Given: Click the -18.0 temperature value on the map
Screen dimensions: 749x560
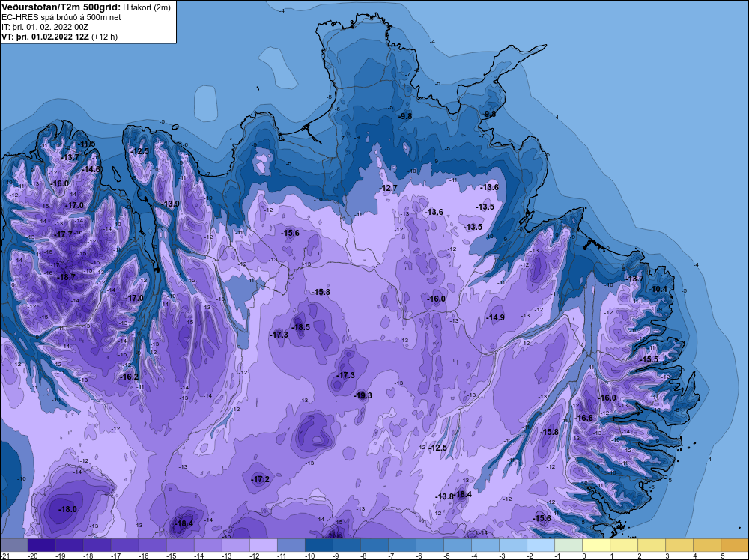Looking at the screenshot, I should point(67,509).
